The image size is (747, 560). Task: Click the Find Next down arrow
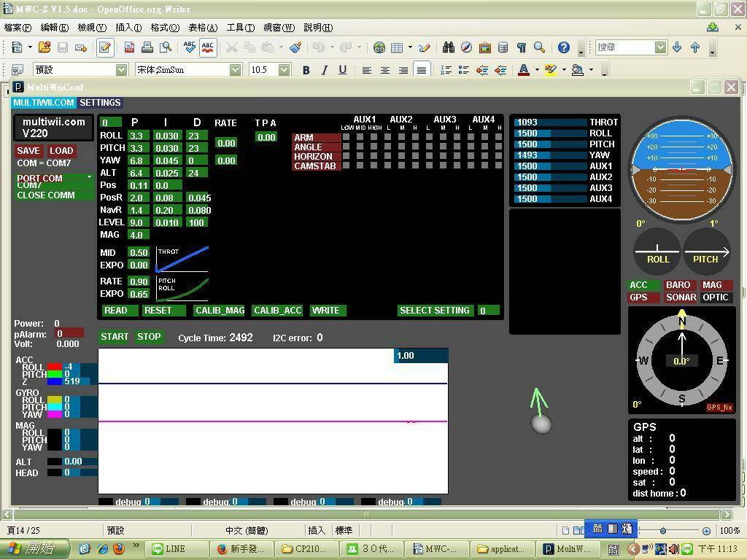coord(677,47)
